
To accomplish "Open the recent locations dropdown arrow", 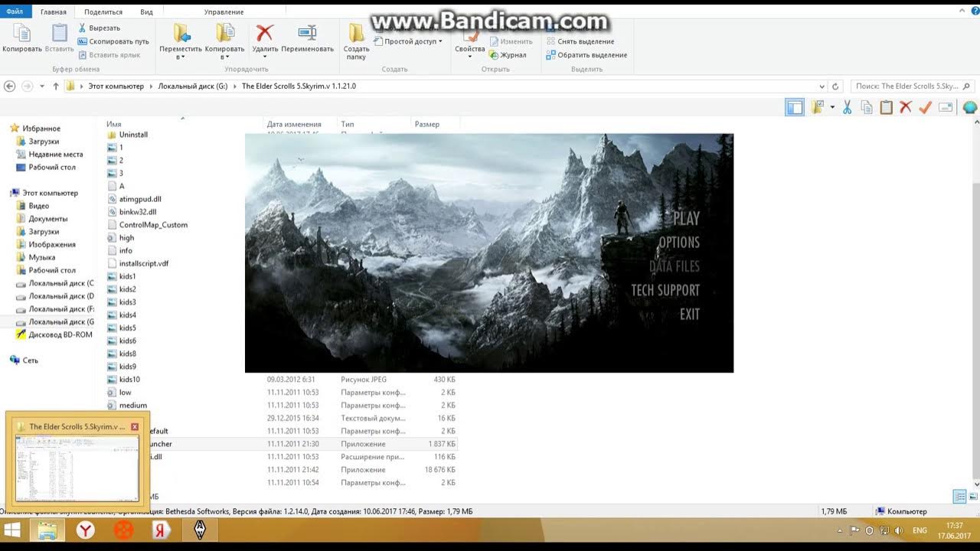I will pyautogui.click(x=42, y=86).
